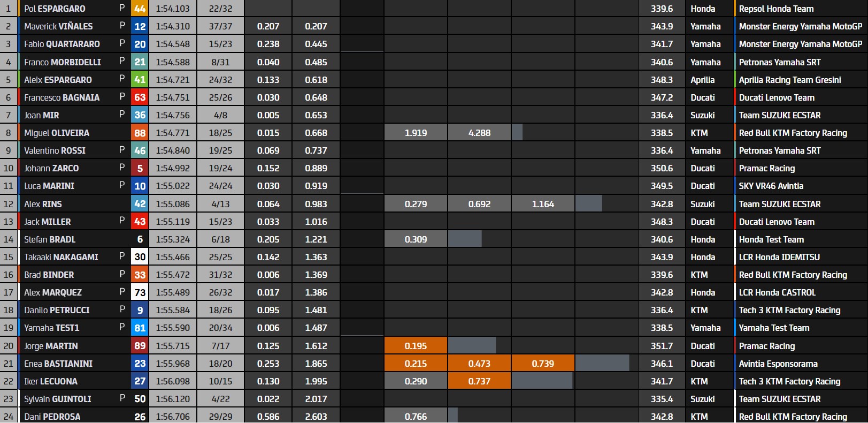Click orange sector time 0.737 in Lecuona's row
Screen dimensions: 868x423
click(479, 381)
